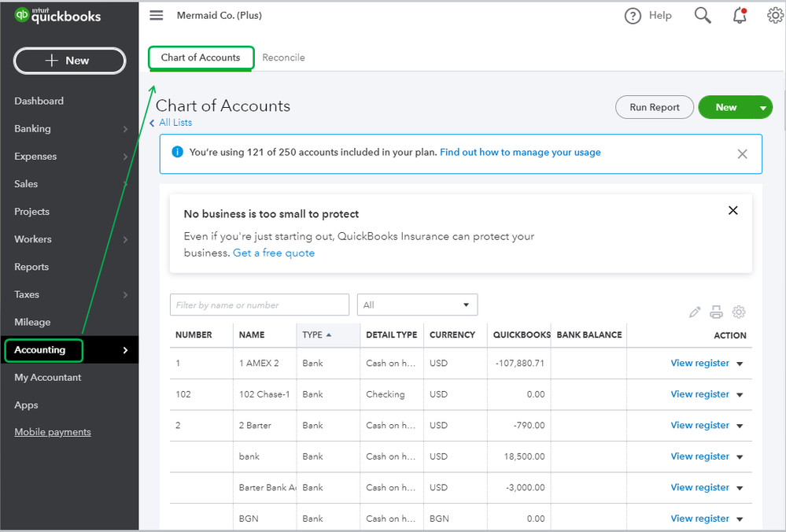The height and width of the screenshot is (532, 786).
Task: Click the search magnifier icon
Action: (703, 15)
